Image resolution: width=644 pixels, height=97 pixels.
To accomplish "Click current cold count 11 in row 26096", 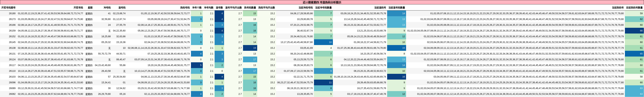I will pyautogui.click(x=323, y=83).
